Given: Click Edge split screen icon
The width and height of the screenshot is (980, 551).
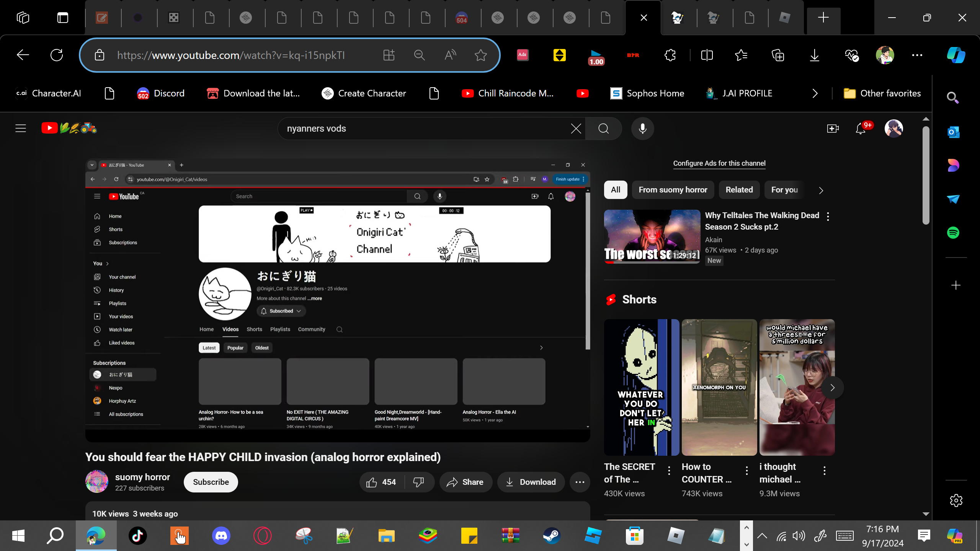Looking at the screenshot, I should (x=707, y=55).
